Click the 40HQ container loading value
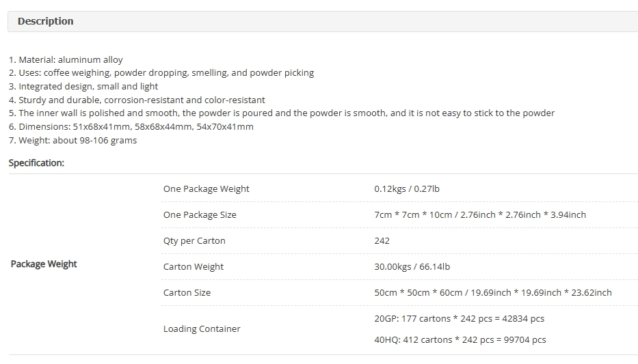 [460, 339]
